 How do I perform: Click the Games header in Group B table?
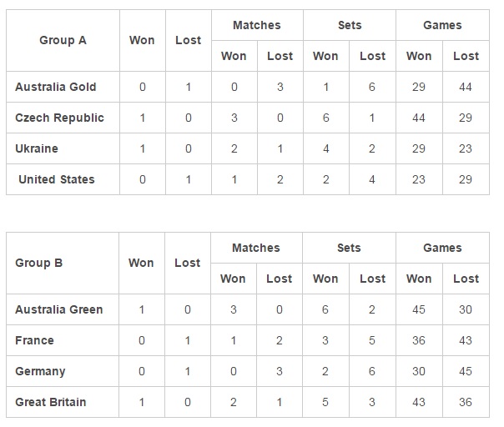tap(442, 248)
